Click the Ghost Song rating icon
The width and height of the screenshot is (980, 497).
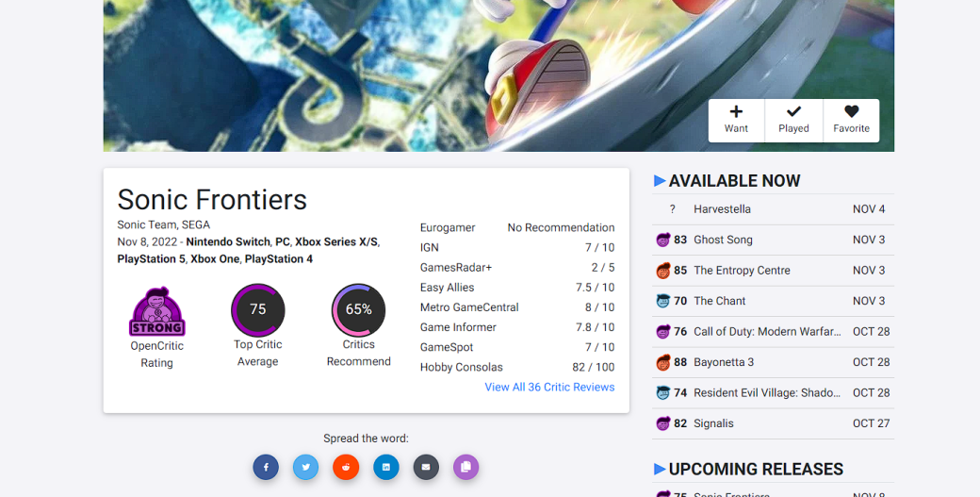pos(663,240)
